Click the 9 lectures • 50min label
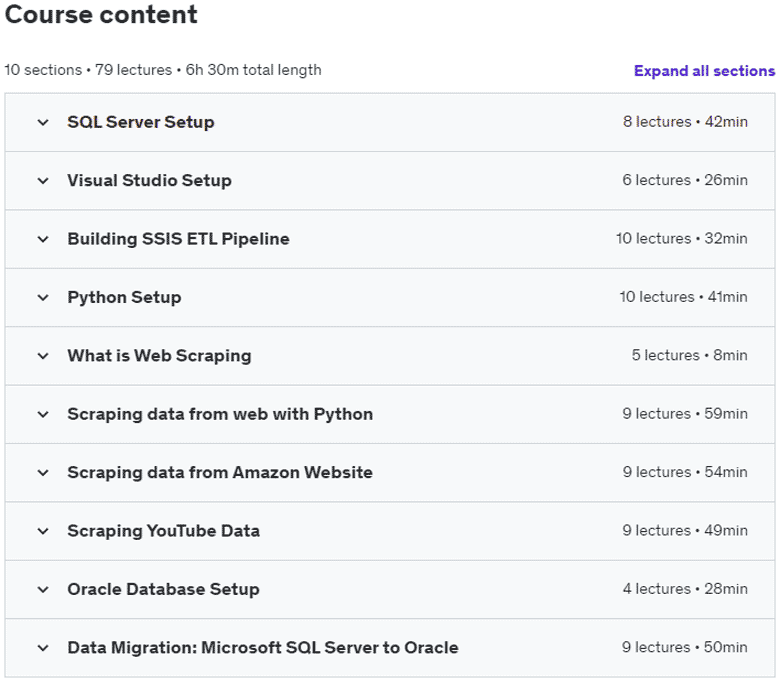Image resolution: width=780 pixels, height=682 pixels. click(684, 647)
